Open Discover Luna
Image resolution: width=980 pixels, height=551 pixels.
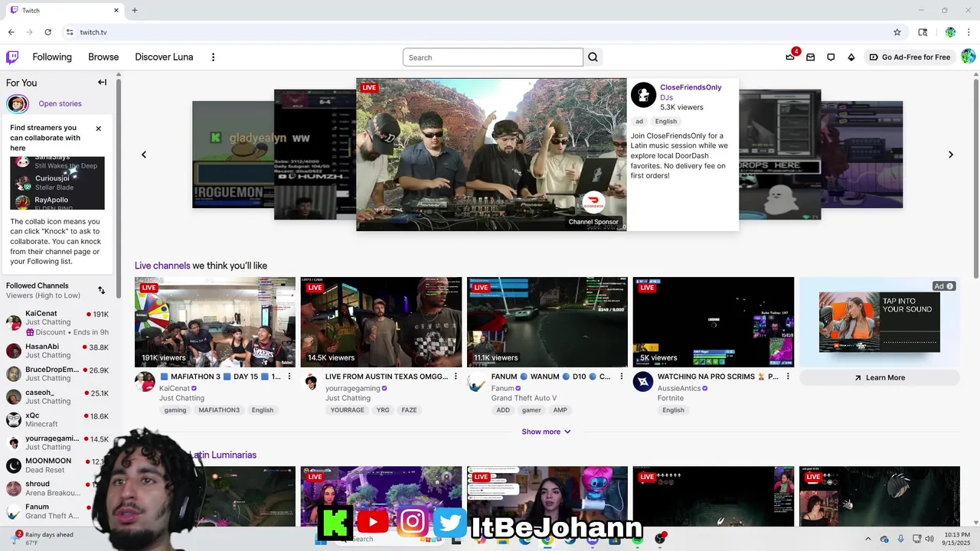point(164,57)
